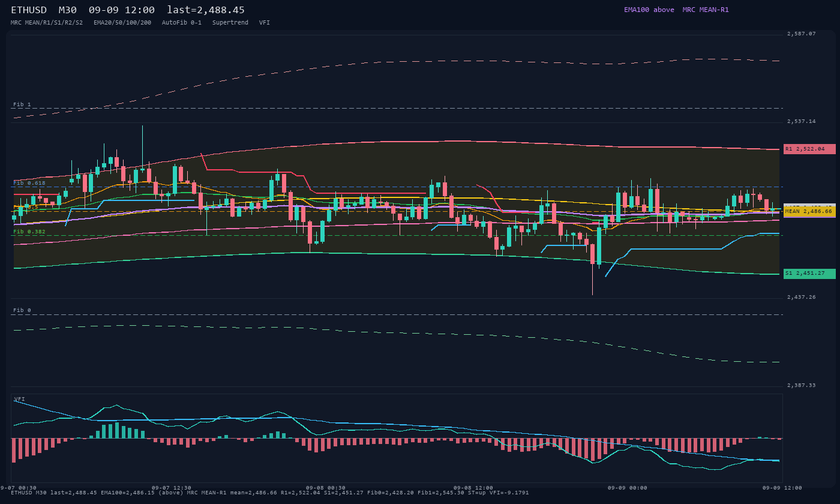Select the purple EMA100 above status text
The image size is (840, 504).
[x=649, y=10]
